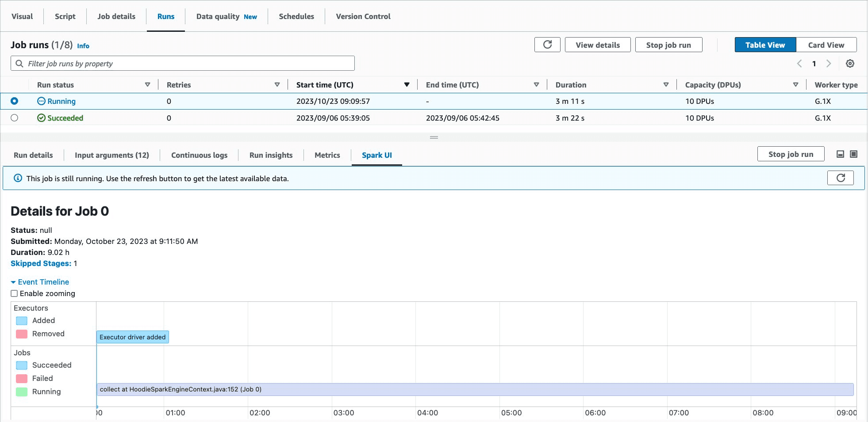This screenshot has width=868, height=422.
Task: Click Jobs Running green swatch
Action: click(x=22, y=392)
